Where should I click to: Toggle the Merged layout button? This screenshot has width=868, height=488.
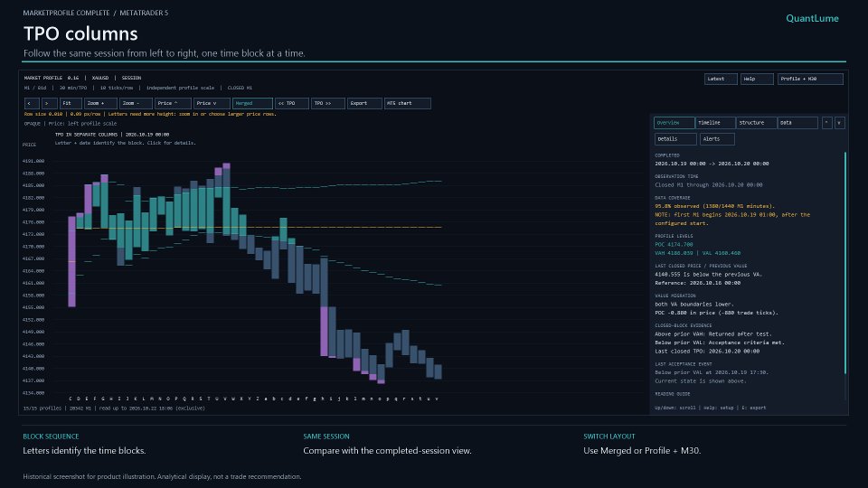click(252, 103)
